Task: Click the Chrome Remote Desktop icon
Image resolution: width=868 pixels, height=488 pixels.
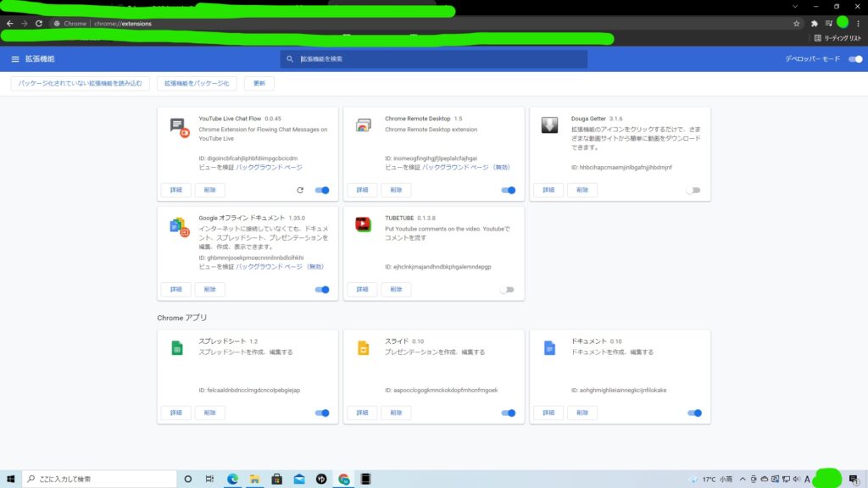Action: click(364, 125)
